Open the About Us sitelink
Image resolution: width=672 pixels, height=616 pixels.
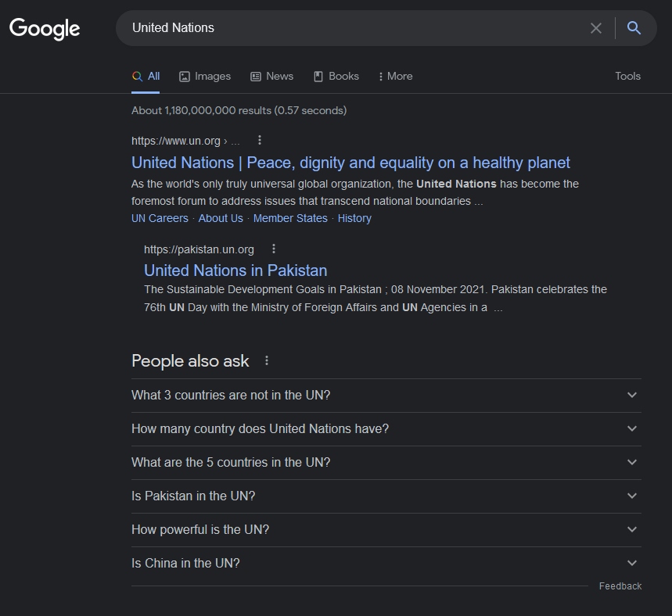pos(221,218)
